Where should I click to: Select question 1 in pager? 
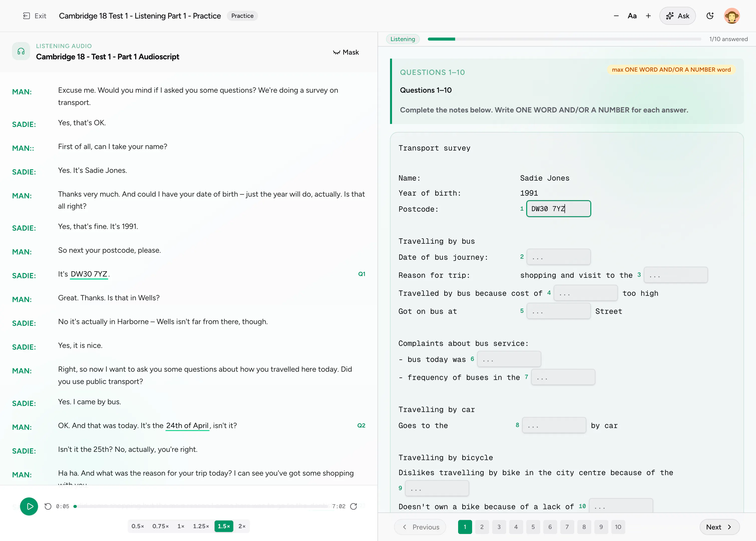tap(465, 527)
